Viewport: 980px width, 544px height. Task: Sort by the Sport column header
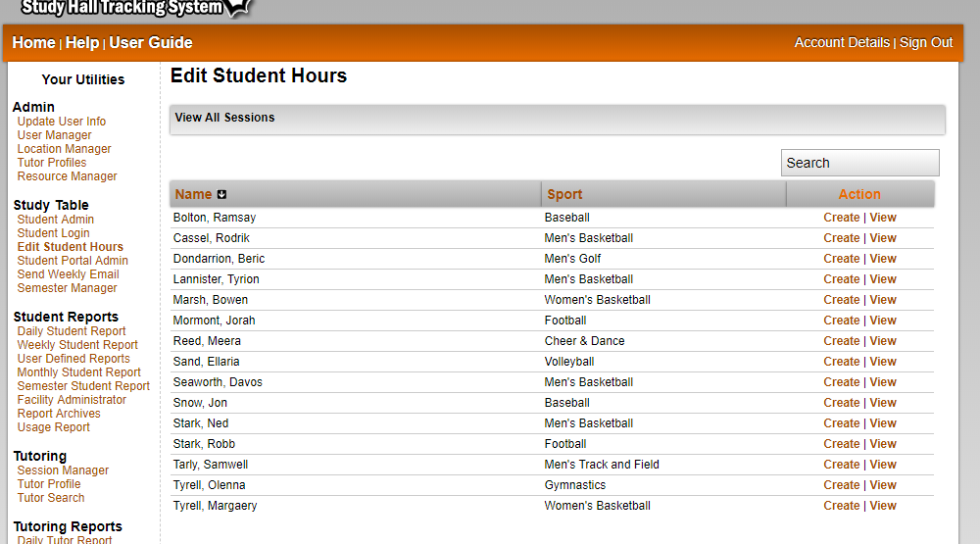(564, 194)
